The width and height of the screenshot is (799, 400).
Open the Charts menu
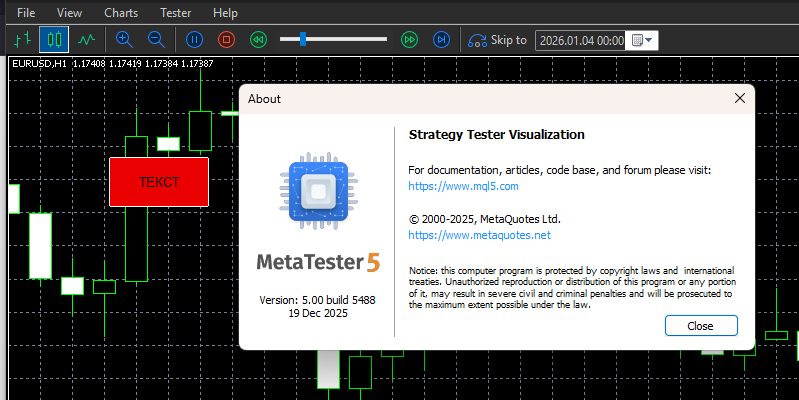tap(121, 13)
